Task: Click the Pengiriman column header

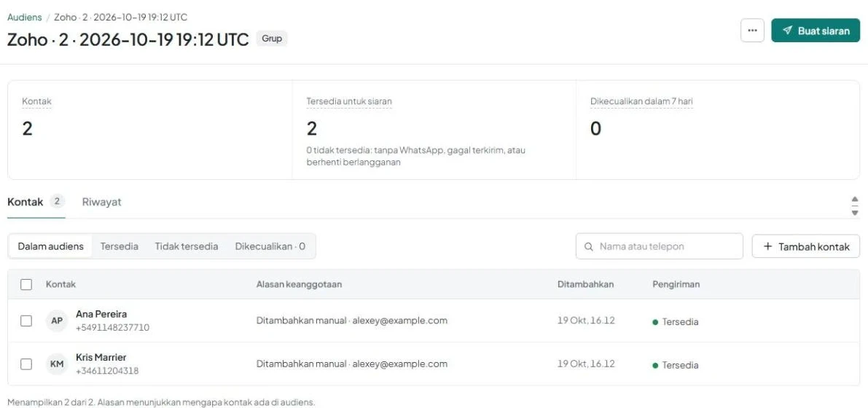Action: pyautogui.click(x=676, y=284)
